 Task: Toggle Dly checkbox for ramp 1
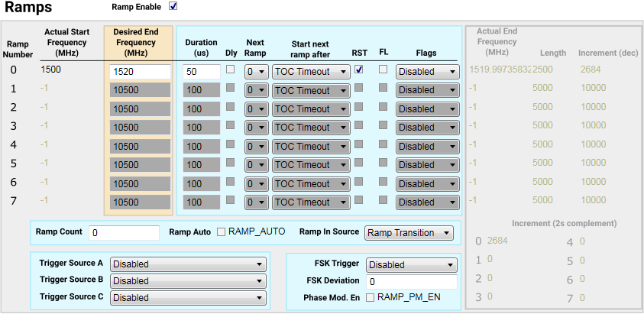click(x=231, y=88)
